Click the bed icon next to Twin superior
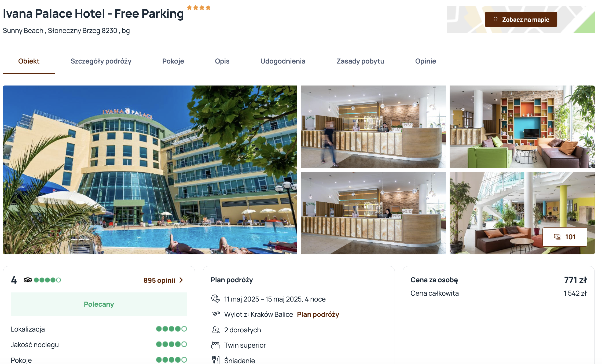This screenshot has height=364, width=602. (x=215, y=345)
